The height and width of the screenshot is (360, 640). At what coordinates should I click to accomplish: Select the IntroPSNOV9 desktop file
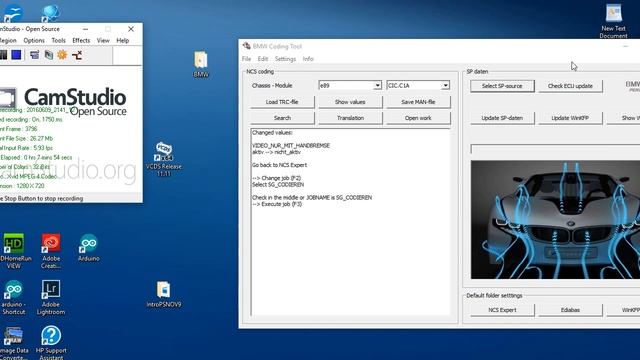coord(164,294)
